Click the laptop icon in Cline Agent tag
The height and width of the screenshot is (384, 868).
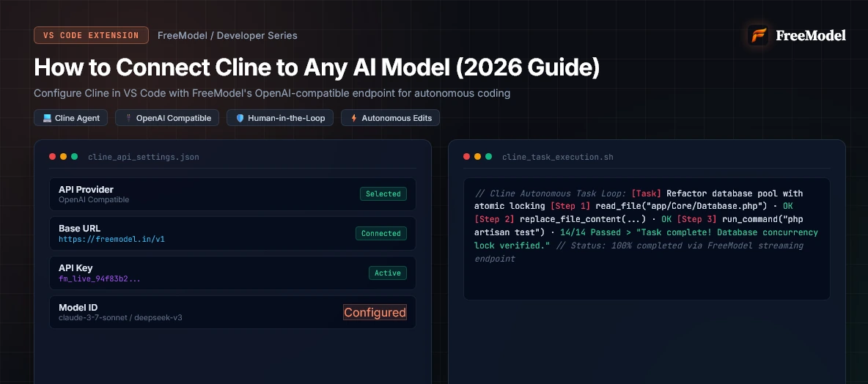tap(47, 118)
